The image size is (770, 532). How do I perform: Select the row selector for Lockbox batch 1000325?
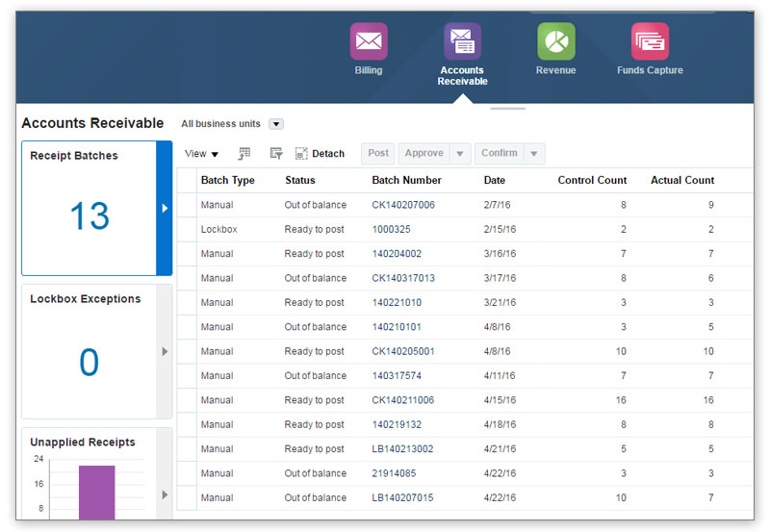tap(187, 230)
